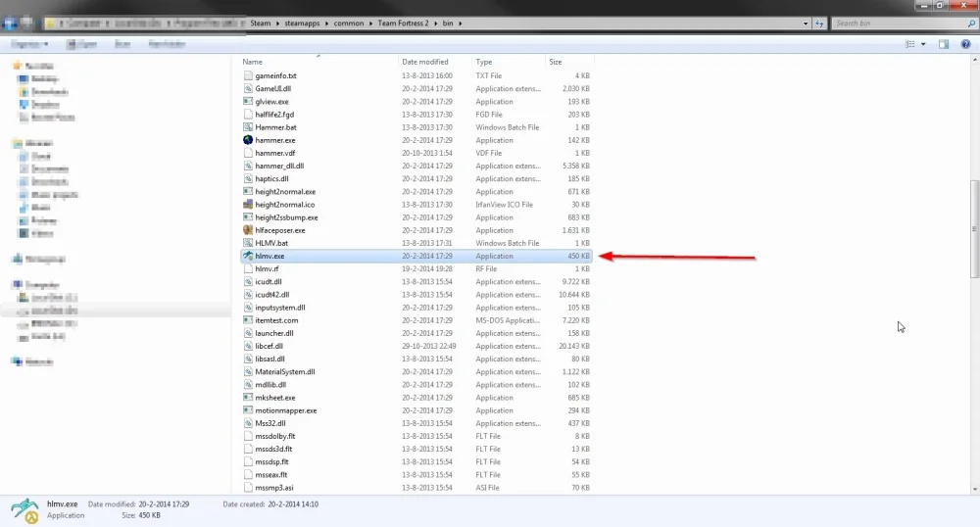980x527 pixels.
Task: Click the Hammer.bat batch file icon
Action: click(248, 126)
